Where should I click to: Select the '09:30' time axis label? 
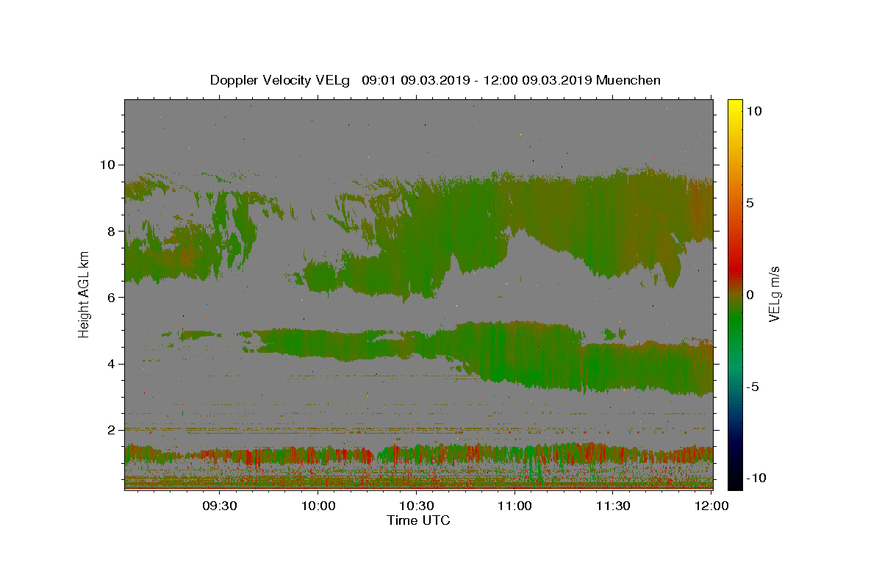[x=219, y=506]
